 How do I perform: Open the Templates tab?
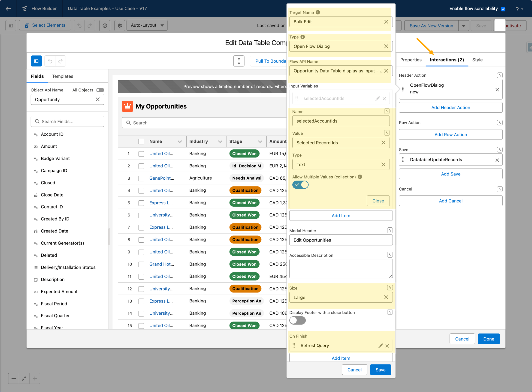click(x=62, y=76)
